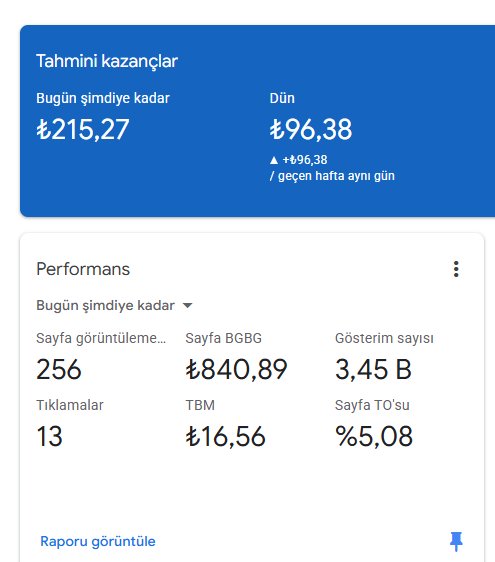This screenshot has width=495, height=562.
Task: Click today's earnings ₺215,27
Action: coord(82,129)
